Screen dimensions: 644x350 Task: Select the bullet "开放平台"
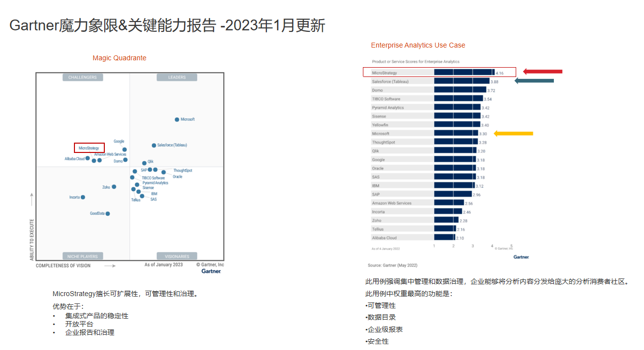pos(79,324)
